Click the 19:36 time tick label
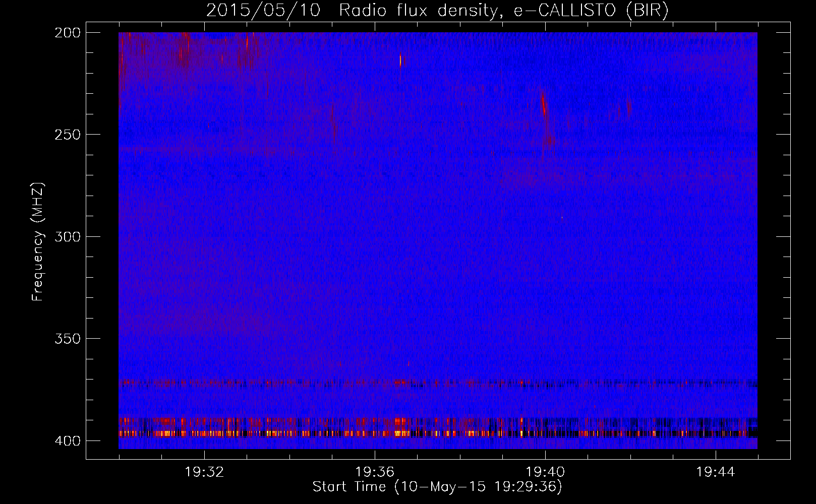Screen dimensions: 816x504 pyautogui.click(x=375, y=472)
